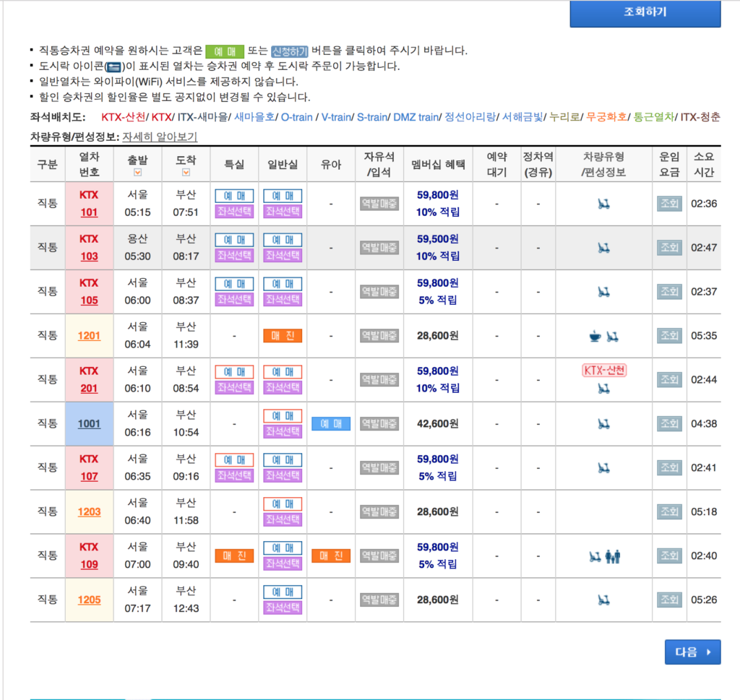Reserve first class on KTX 103 with 예매

coord(234,240)
